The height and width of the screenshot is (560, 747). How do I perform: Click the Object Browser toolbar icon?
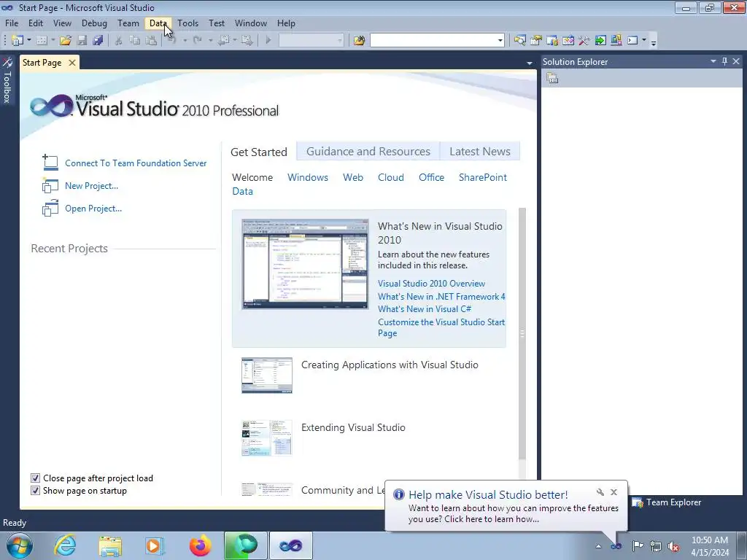point(568,41)
